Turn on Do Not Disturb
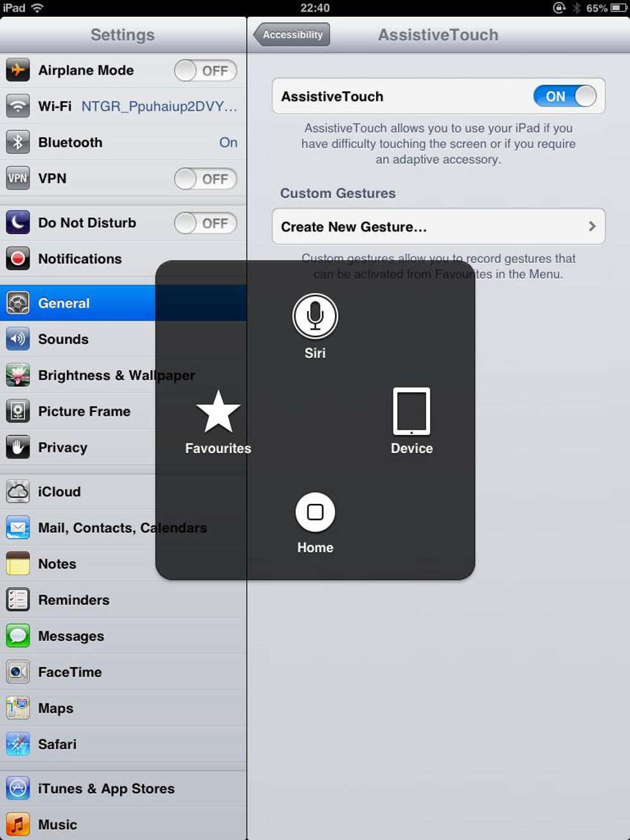The image size is (630, 840). click(205, 223)
